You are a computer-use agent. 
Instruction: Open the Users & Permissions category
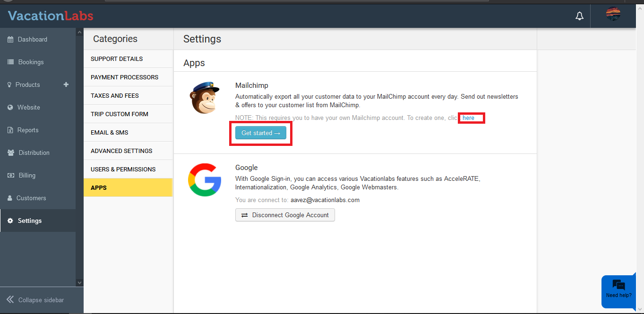pyautogui.click(x=128, y=169)
